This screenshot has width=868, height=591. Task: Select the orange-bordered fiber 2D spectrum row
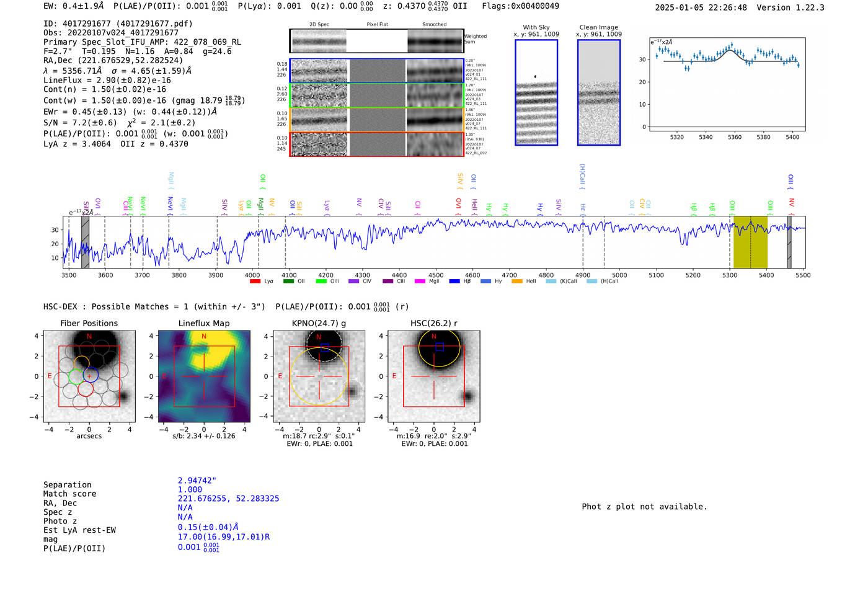pos(376,120)
